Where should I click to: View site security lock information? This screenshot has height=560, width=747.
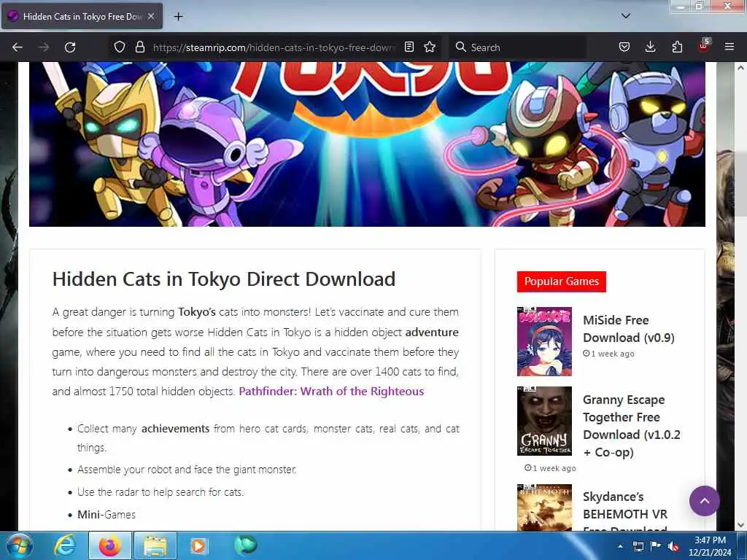139,47
